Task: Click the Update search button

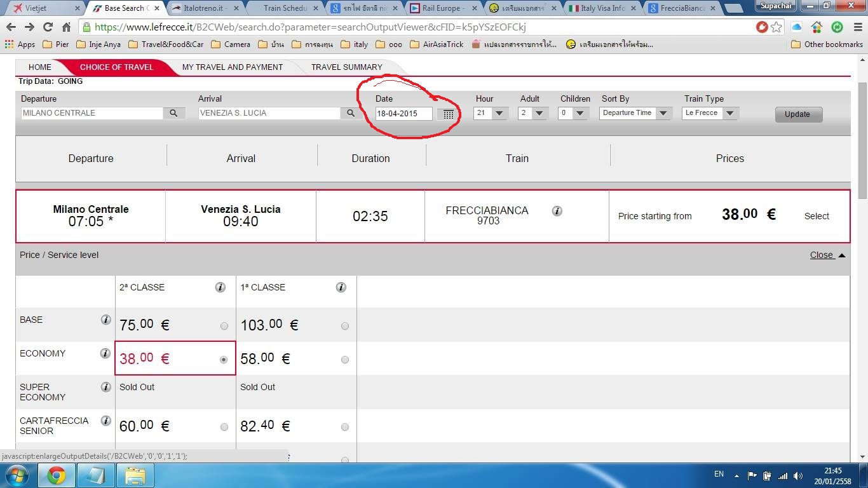Action: coord(798,114)
